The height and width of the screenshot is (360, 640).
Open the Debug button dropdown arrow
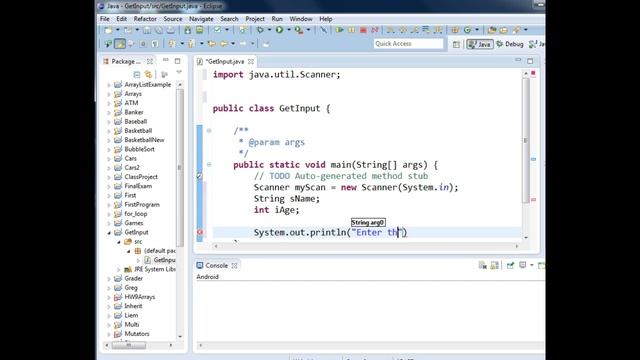click(x=269, y=30)
